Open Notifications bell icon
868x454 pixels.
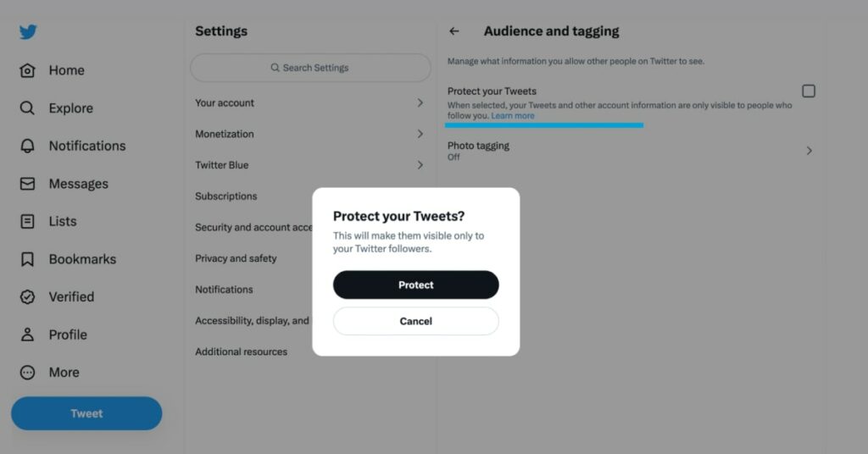[x=27, y=146]
